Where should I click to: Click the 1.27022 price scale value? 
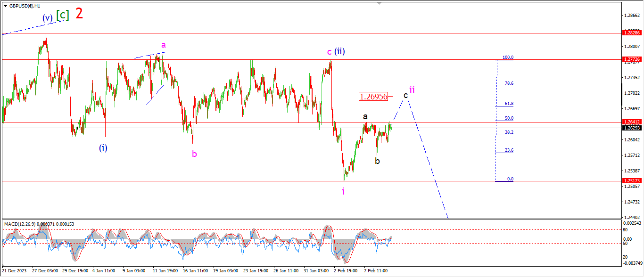click(632, 93)
